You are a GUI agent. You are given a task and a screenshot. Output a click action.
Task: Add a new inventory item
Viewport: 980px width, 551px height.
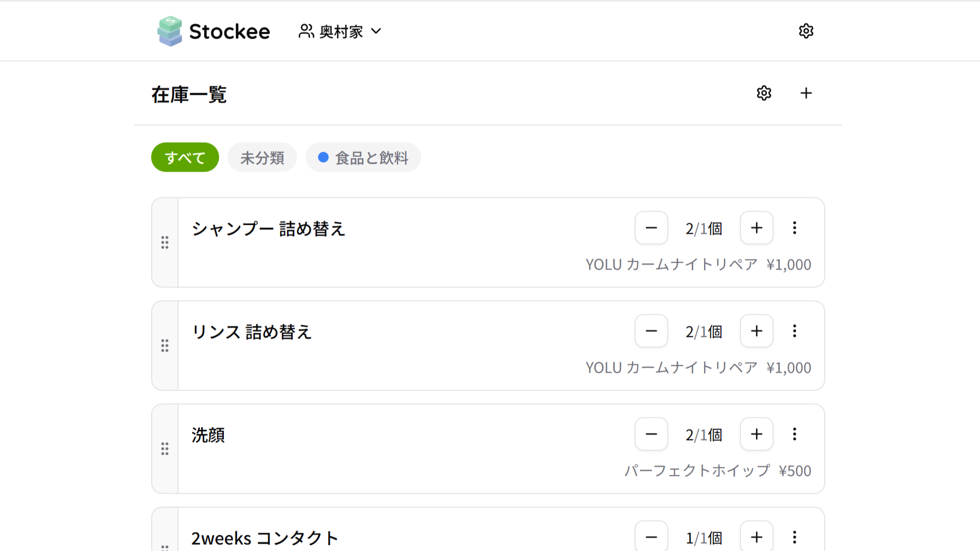tap(806, 94)
